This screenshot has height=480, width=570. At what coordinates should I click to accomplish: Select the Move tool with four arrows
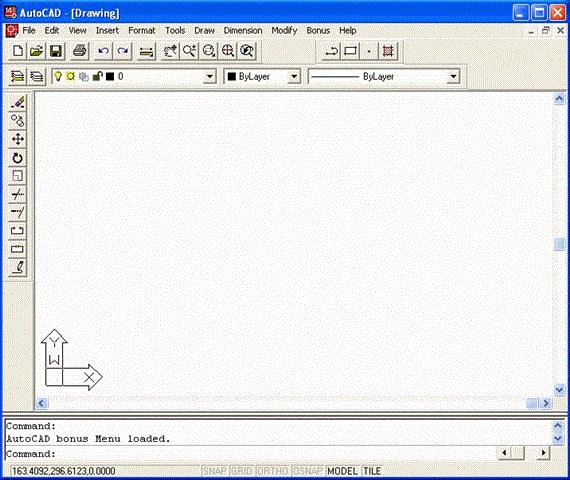pyautogui.click(x=17, y=139)
